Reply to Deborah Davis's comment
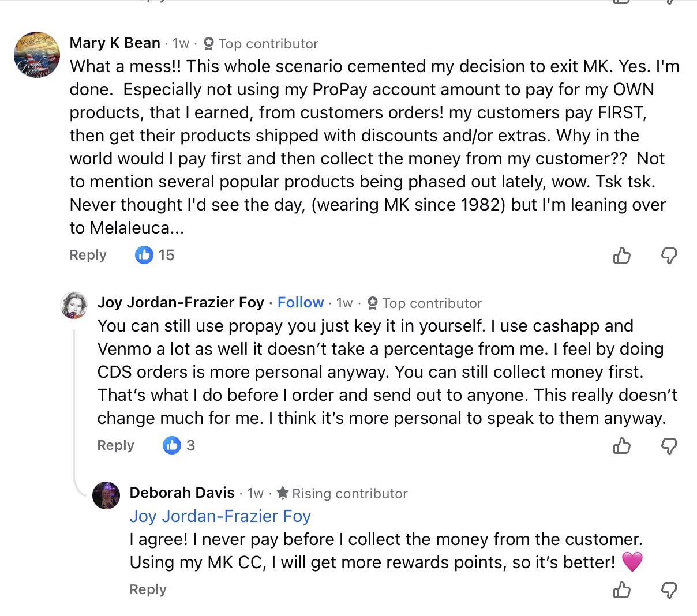The image size is (697, 616). [x=148, y=589]
